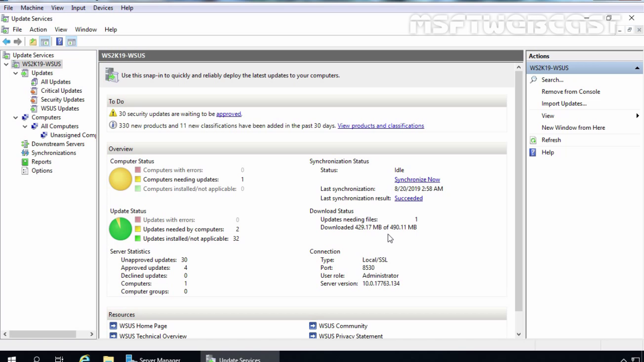
Task: Click Remove from Console action
Action: 570,92
